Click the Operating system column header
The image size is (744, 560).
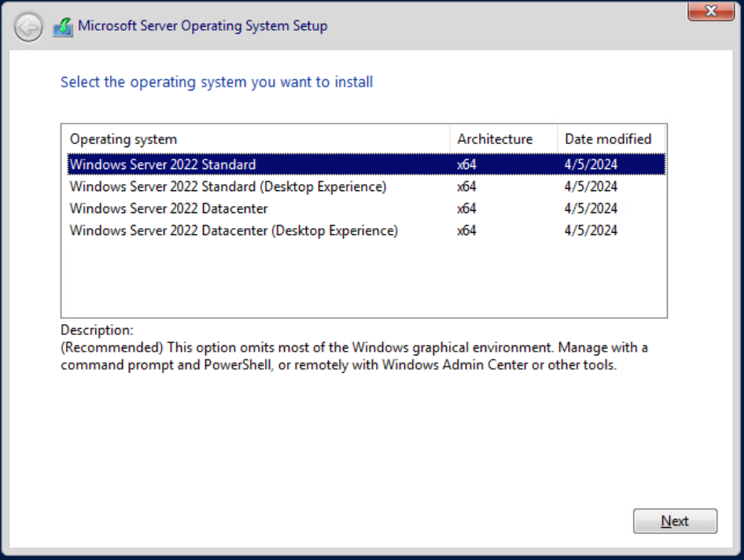[x=123, y=139]
